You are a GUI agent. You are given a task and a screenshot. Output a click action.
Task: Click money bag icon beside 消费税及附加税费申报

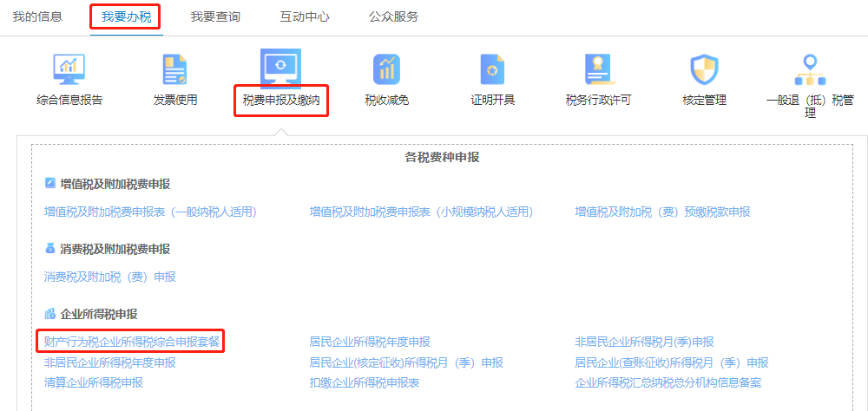click(x=49, y=249)
